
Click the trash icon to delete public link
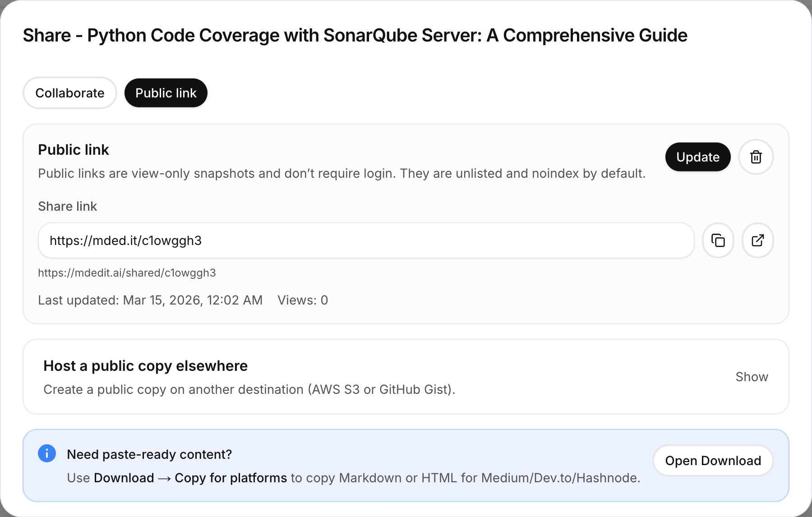(756, 157)
